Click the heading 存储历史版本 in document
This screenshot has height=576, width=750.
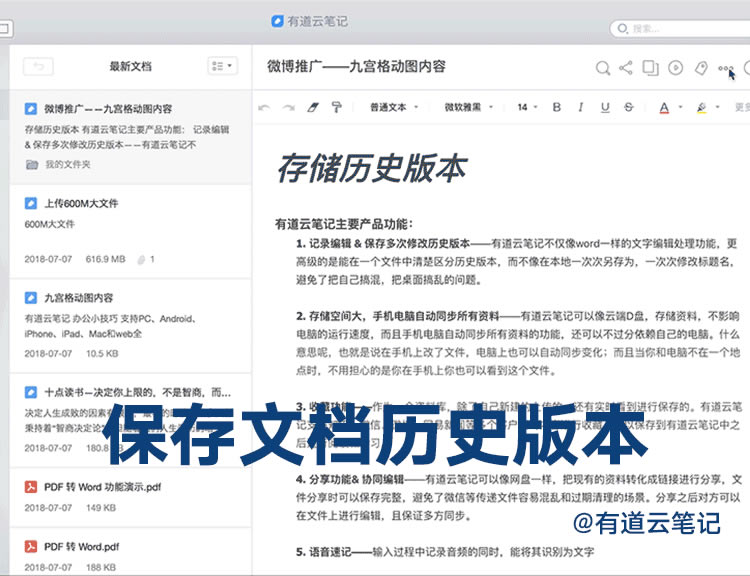pos(371,168)
